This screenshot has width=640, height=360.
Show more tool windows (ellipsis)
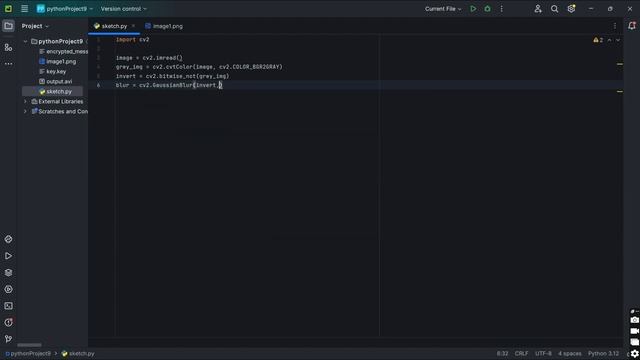pyautogui.click(x=8, y=64)
